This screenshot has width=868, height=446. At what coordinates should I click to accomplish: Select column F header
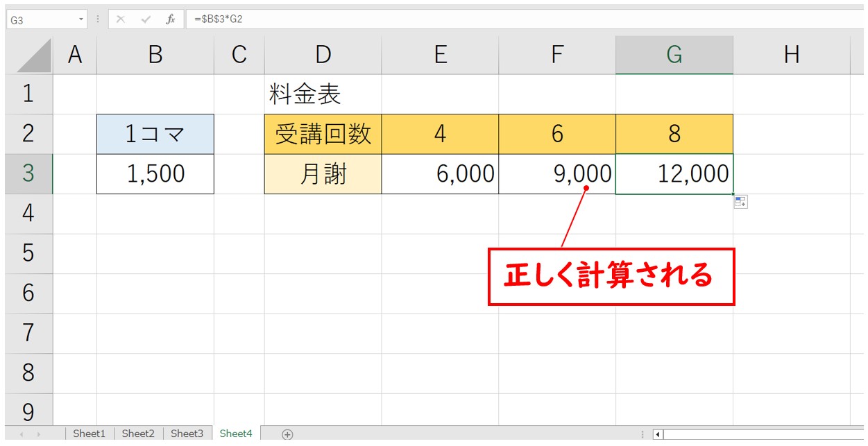pyautogui.click(x=557, y=55)
